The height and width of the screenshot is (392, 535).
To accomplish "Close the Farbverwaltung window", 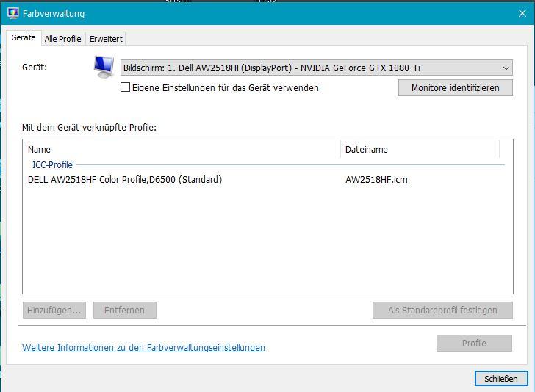I will [x=522, y=13].
